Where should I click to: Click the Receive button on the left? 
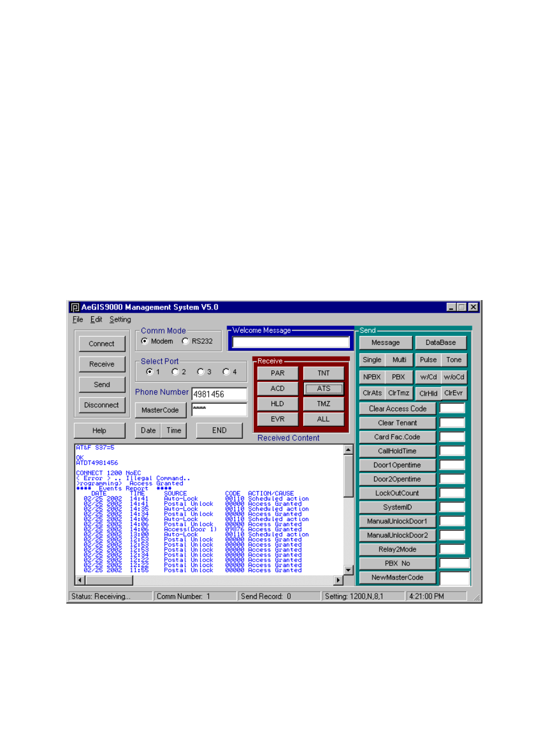102,364
